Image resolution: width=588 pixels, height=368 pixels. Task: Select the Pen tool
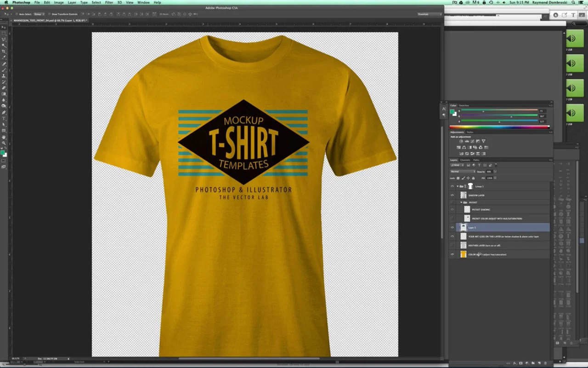(4, 112)
